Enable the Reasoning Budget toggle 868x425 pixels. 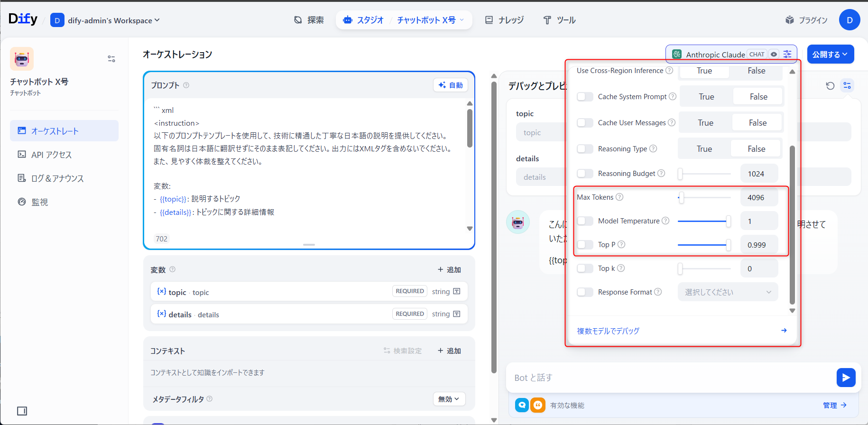tap(585, 174)
